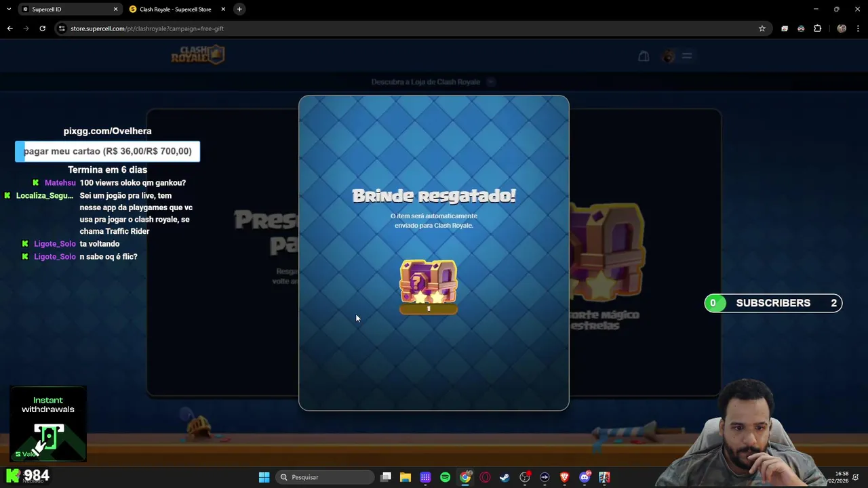
Task: Open a new browser tab
Action: [x=239, y=9]
